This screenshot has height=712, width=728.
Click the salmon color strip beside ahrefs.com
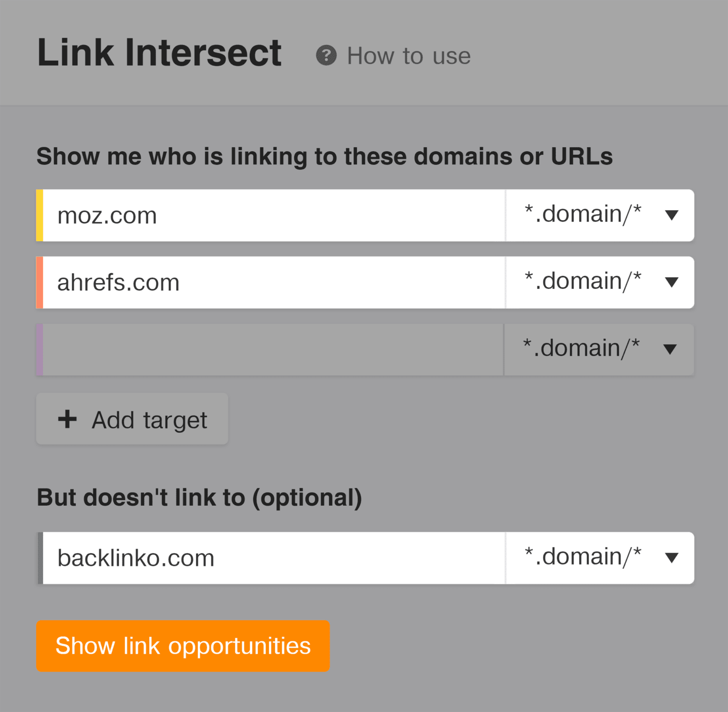pos(39,282)
